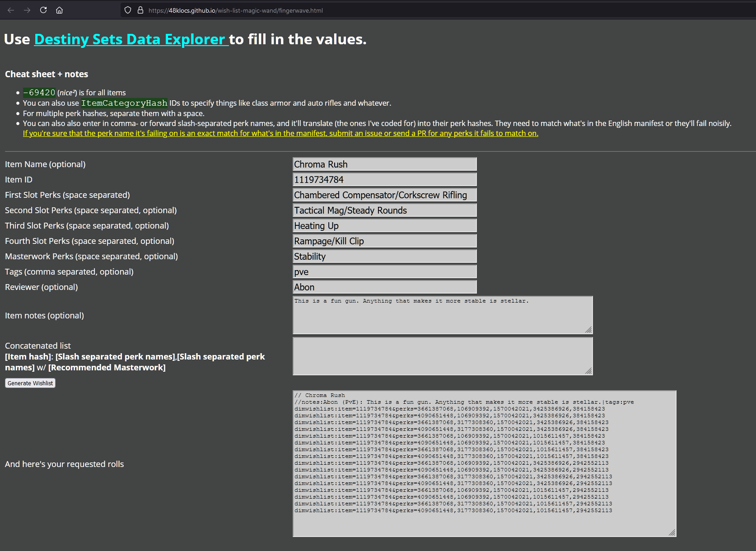The height and width of the screenshot is (551, 756).
Task: Reload the page with refresh icon
Action: click(43, 10)
